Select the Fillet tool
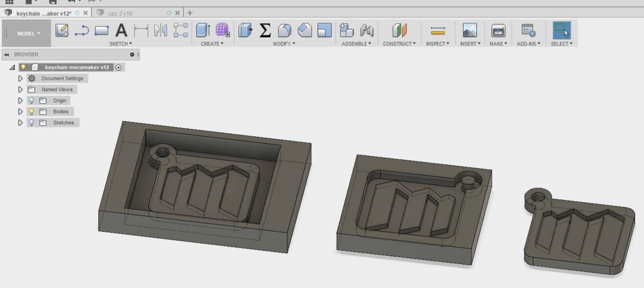Viewport: 644px width, 288px height. tap(285, 30)
